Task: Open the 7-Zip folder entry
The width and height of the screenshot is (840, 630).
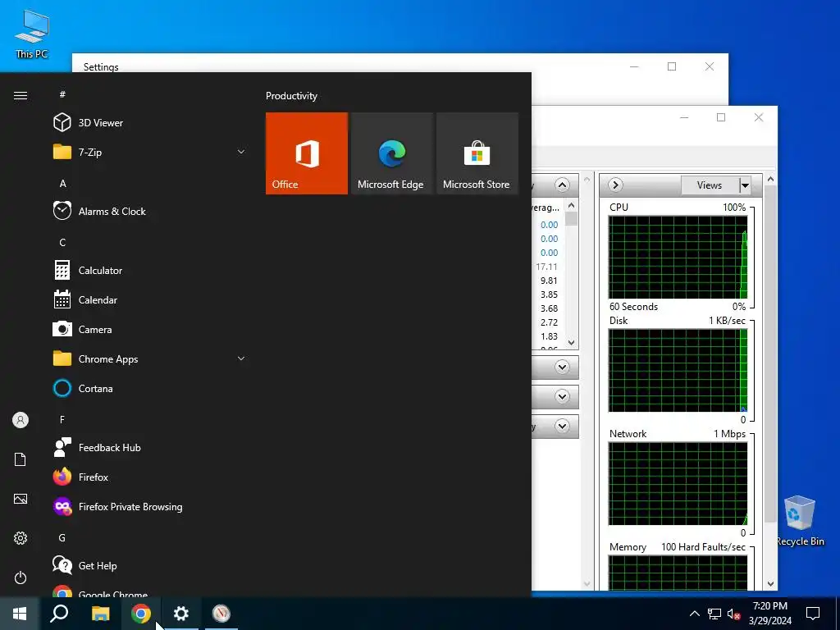Action: click(150, 152)
